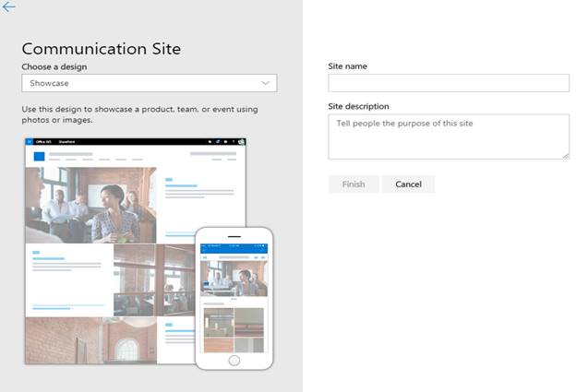Screen dimensions: 576x392
Task: Grab the Site description resize handle
Action: click(x=566, y=157)
